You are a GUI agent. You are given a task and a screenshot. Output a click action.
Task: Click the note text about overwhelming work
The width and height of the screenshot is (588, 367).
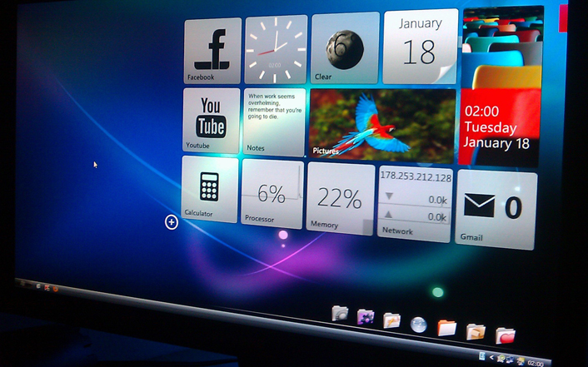[275, 106]
